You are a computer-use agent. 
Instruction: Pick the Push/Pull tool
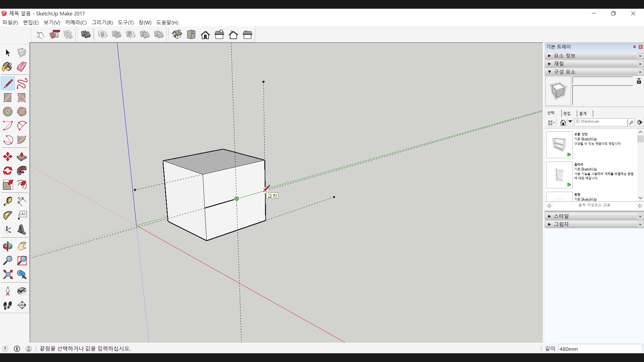tap(21, 157)
